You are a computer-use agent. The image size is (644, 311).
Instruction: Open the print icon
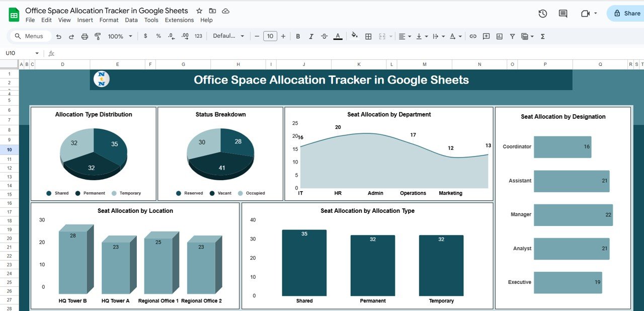[x=85, y=36]
